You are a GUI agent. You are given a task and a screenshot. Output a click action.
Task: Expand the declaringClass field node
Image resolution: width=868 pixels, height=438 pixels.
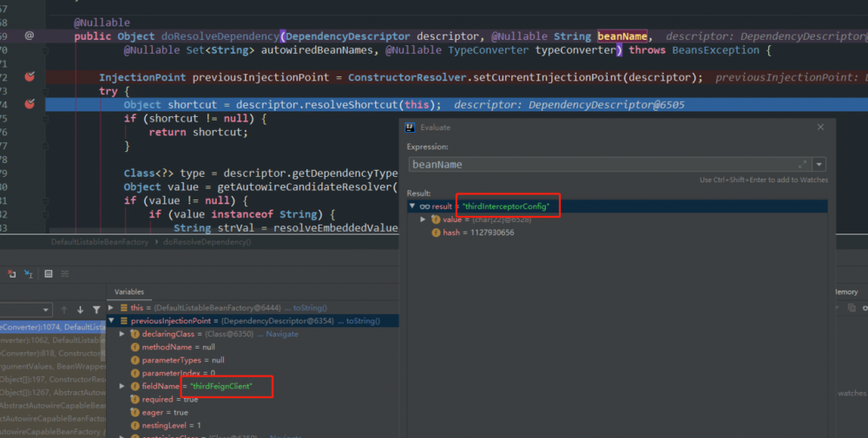point(122,334)
